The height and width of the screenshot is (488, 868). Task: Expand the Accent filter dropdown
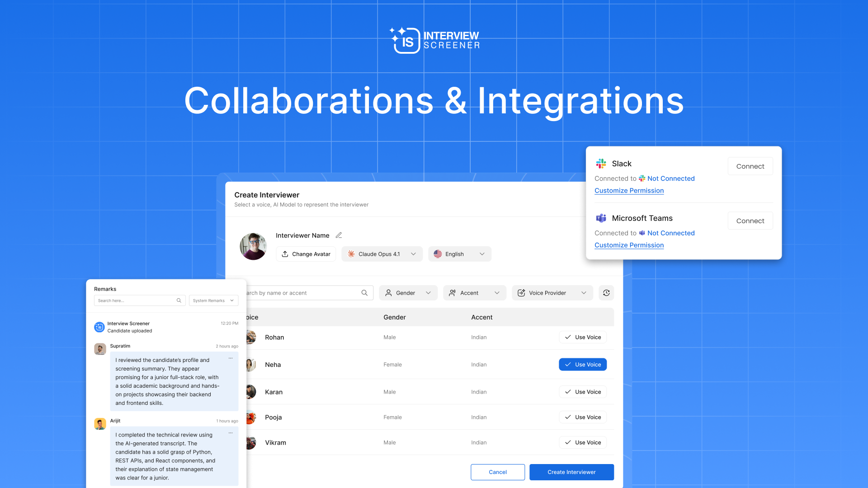point(475,293)
